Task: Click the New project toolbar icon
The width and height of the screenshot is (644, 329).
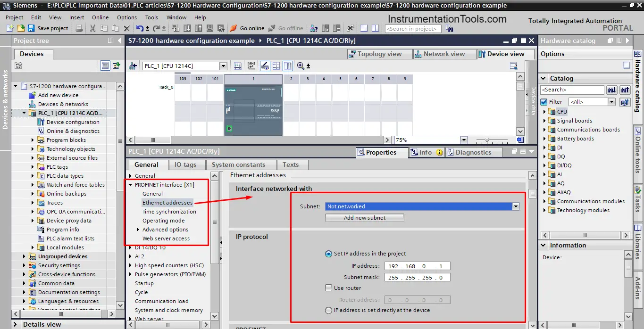Action: coord(10,28)
